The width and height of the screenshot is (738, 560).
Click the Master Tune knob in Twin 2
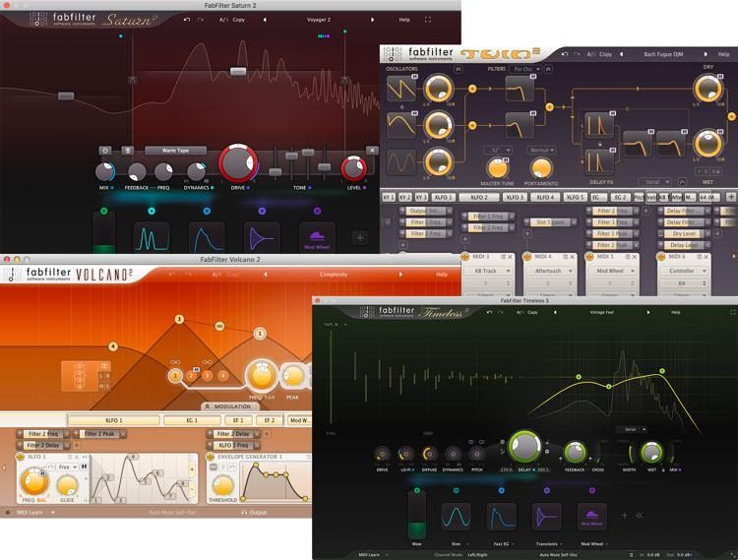497,168
